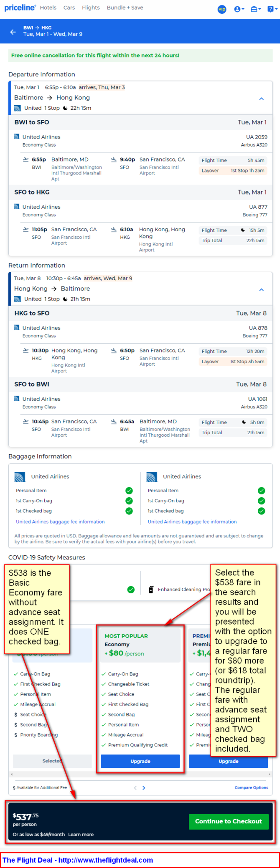The width and height of the screenshot is (280, 868).
Task: Open the Compare Options link
Action: click(x=251, y=788)
